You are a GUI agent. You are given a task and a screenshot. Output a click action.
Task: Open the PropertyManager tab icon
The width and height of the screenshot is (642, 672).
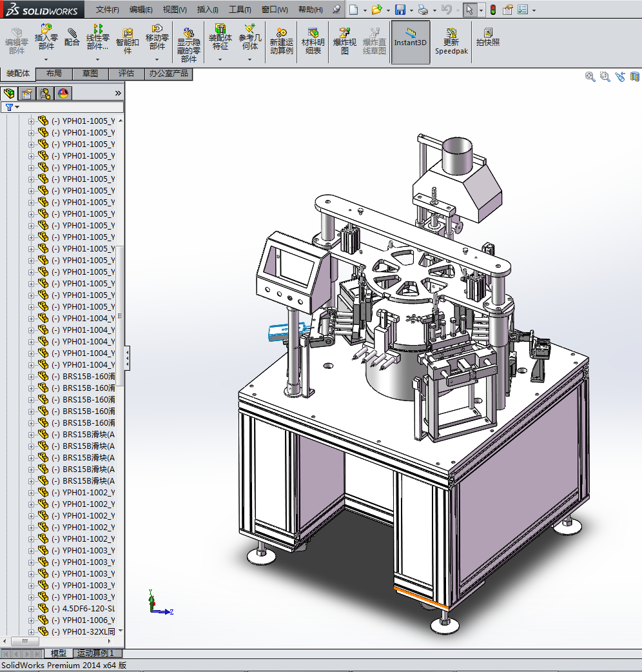tap(27, 94)
